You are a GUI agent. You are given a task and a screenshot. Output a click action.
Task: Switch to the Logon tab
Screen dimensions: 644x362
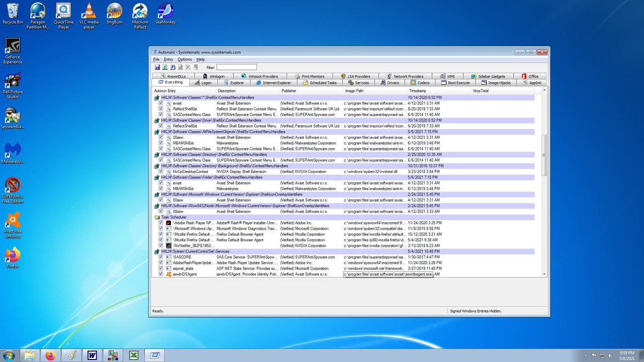coord(203,82)
